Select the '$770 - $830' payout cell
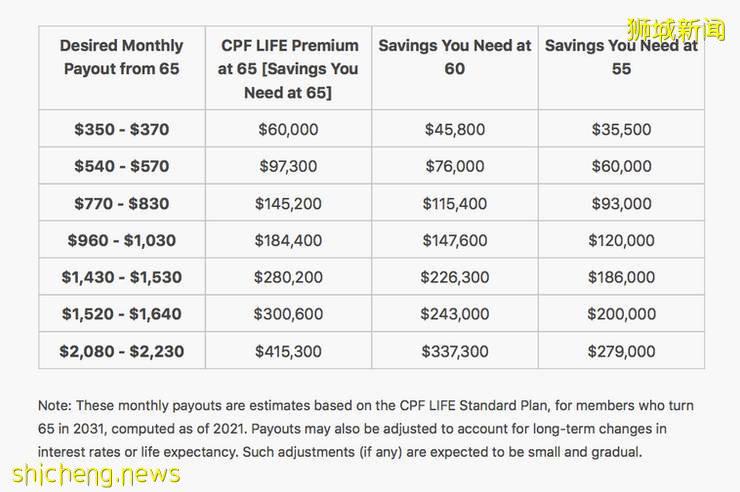The height and width of the screenshot is (492, 740). point(122,203)
